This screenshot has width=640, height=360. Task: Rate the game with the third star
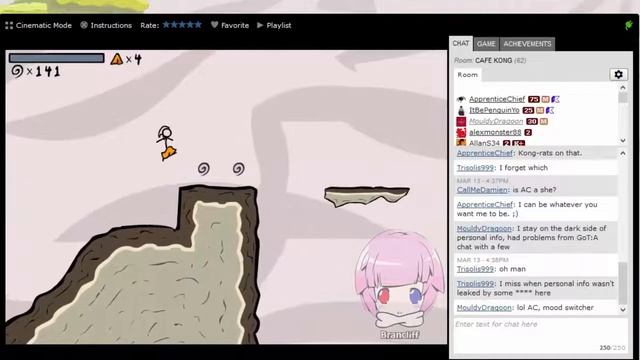(182, 25)
